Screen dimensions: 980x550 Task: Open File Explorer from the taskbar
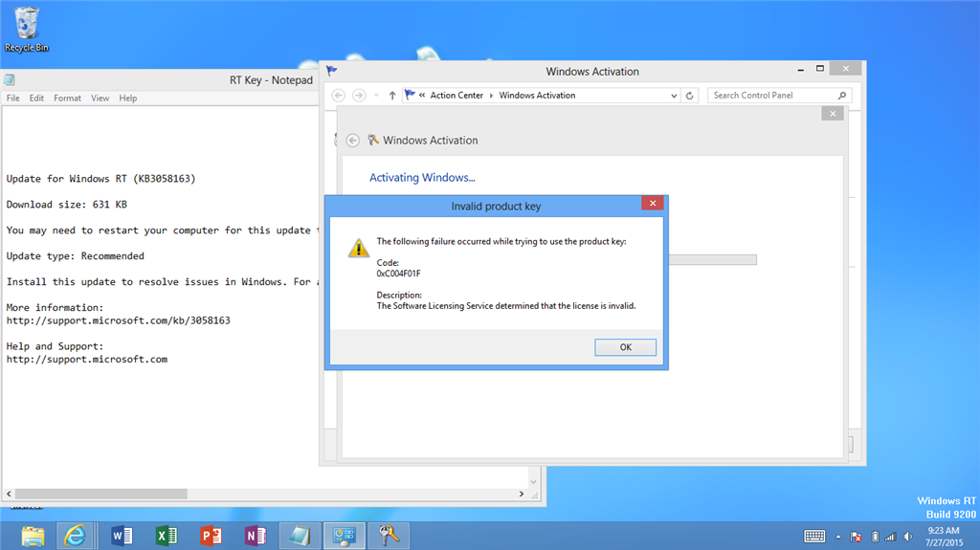pos(33,537)
